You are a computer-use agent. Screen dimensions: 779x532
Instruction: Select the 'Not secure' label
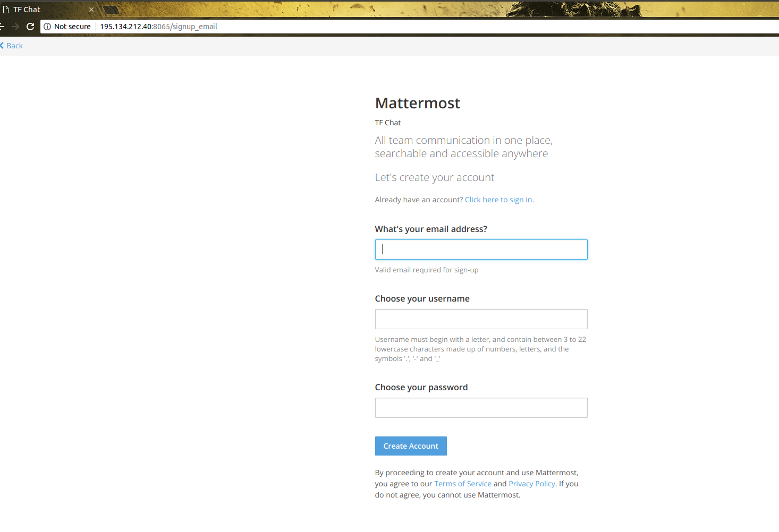[72, 27]
